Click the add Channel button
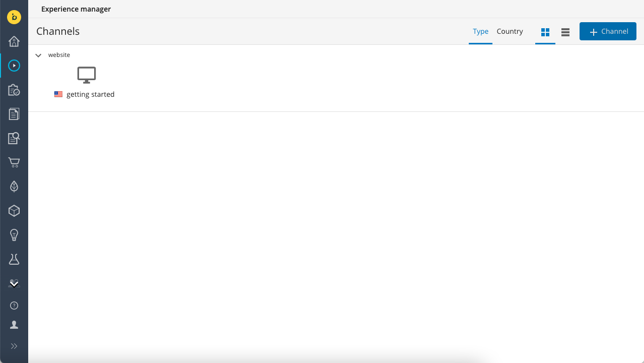The image size is (644, 363). [x=608, y=31]
